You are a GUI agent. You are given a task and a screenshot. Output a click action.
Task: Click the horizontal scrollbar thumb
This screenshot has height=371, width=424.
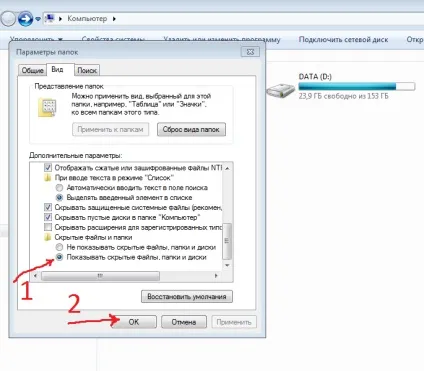100,276
